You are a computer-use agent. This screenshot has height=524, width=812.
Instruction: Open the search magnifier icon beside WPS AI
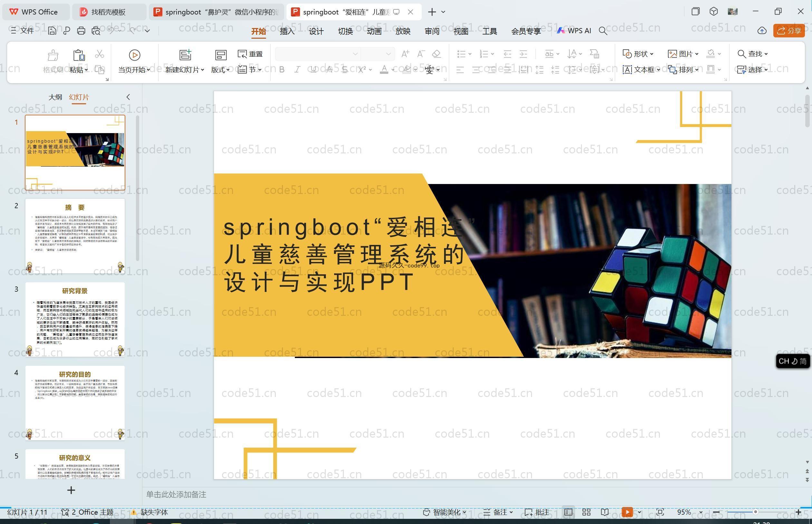603,31
